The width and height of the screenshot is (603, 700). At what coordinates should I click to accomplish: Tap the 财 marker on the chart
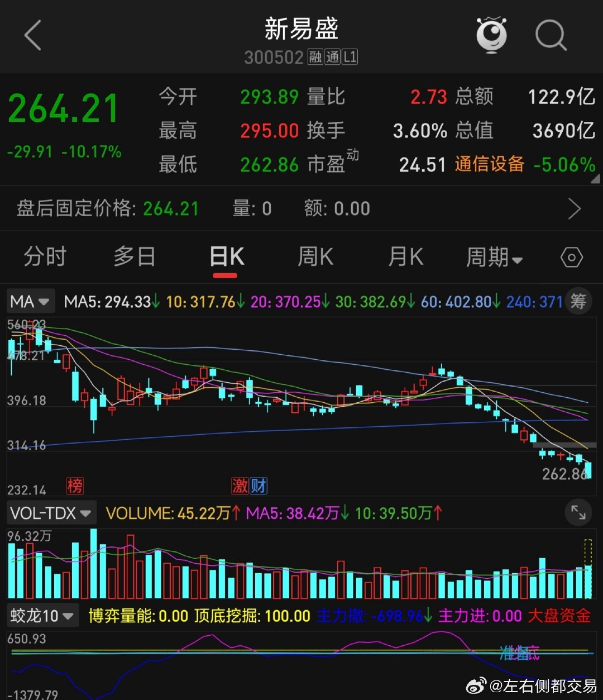pyautogui.click(x=259, y=485)
